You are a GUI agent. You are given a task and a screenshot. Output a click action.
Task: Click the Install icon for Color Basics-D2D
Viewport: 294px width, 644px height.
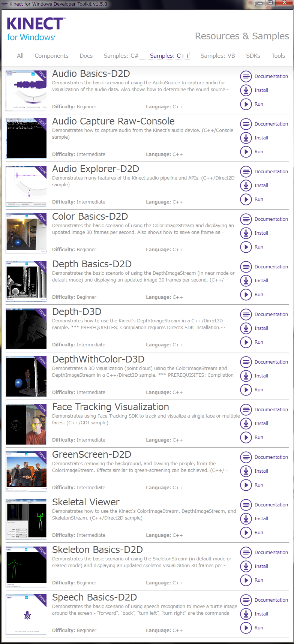coord(246,233)
